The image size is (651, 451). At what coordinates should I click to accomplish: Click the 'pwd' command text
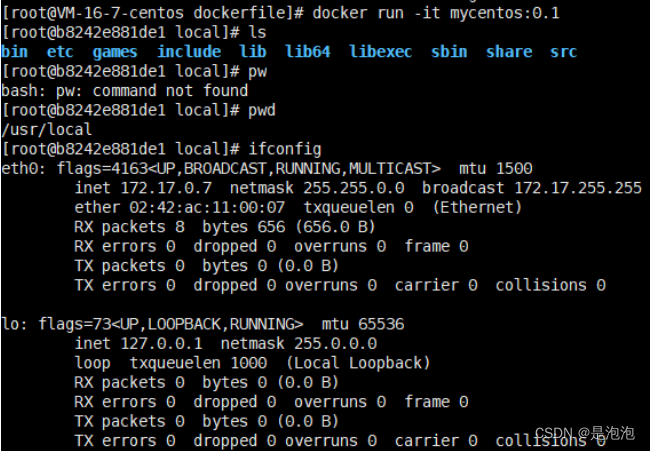click(262, 110)
